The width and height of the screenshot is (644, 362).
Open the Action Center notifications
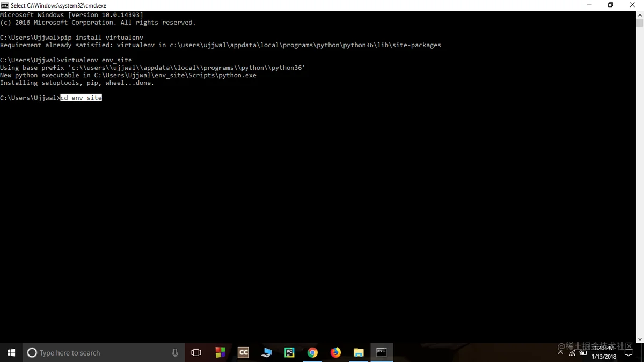coord(628,352)
